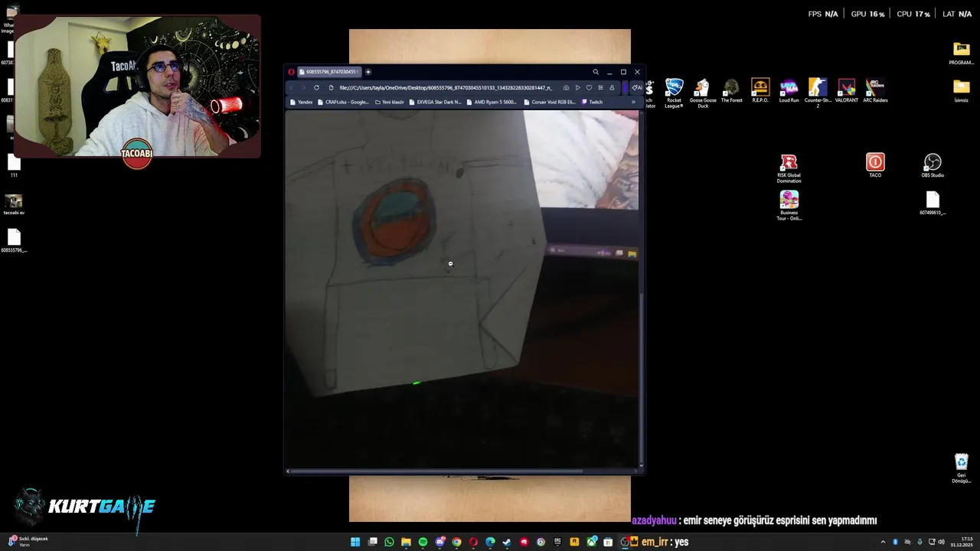
Task: Go back in Opera browser
Action: click(x=292, y=87)
